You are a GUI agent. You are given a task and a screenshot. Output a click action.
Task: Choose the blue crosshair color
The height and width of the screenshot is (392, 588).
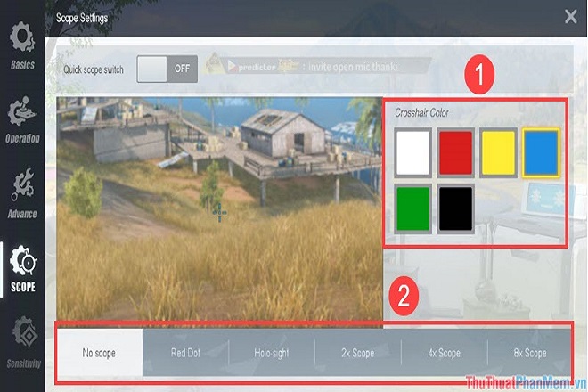[x=541, y=152]
